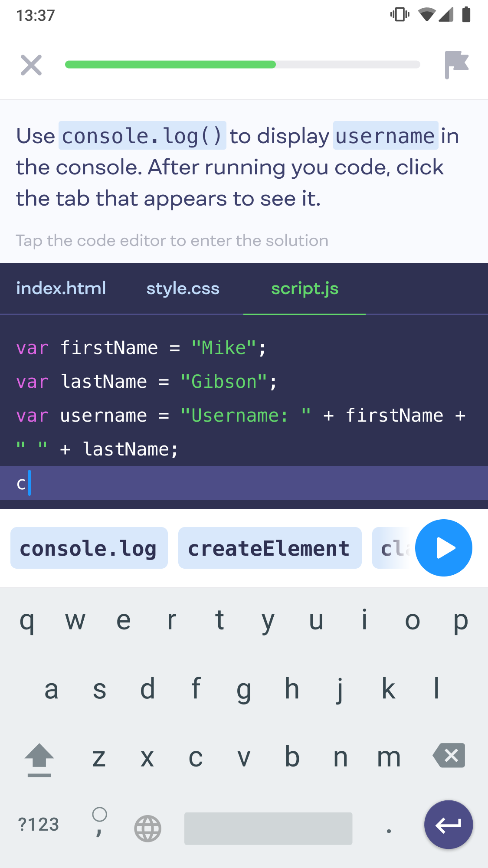Screen dimensions: 488x868
Task: Insert the createElement suggestion
Action: point(269,548)
